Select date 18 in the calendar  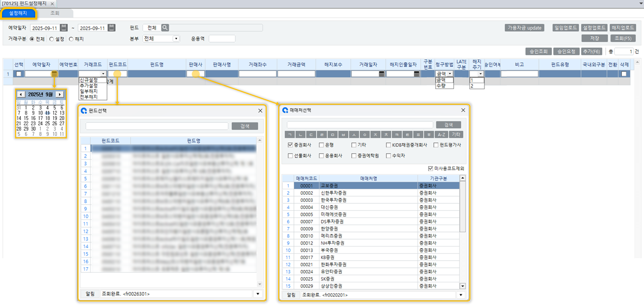48,118
